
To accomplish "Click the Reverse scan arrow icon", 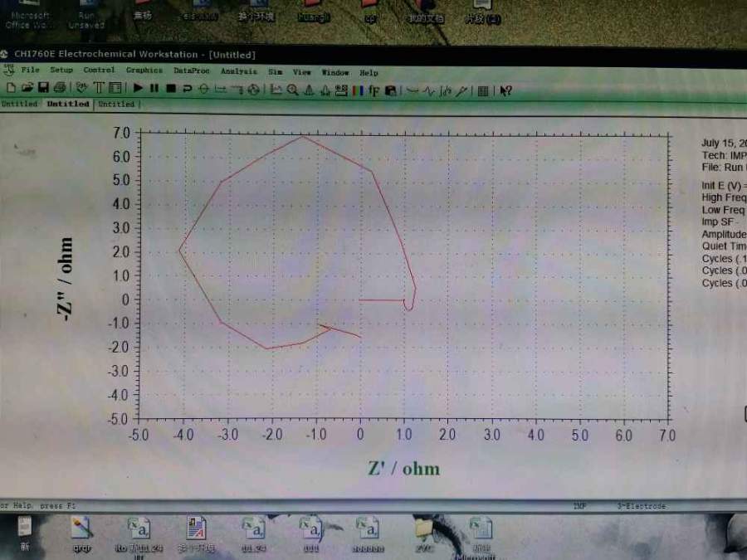I will 188,89.
